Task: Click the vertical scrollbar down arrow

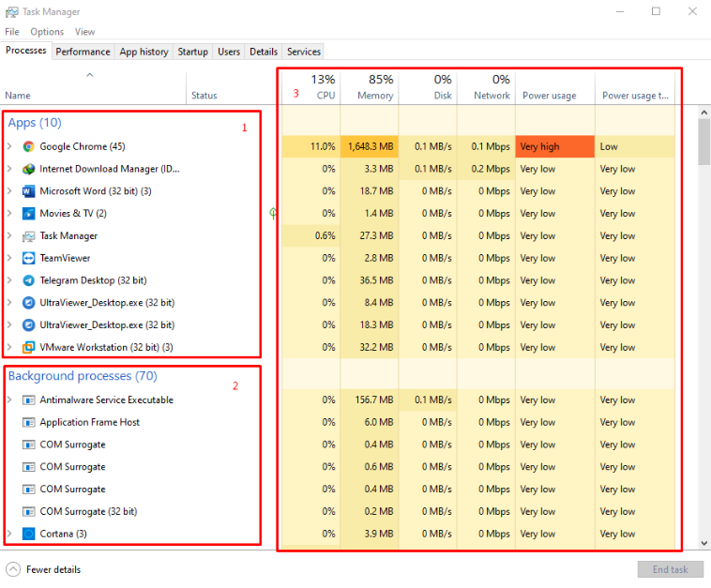Action: point(704,542)
